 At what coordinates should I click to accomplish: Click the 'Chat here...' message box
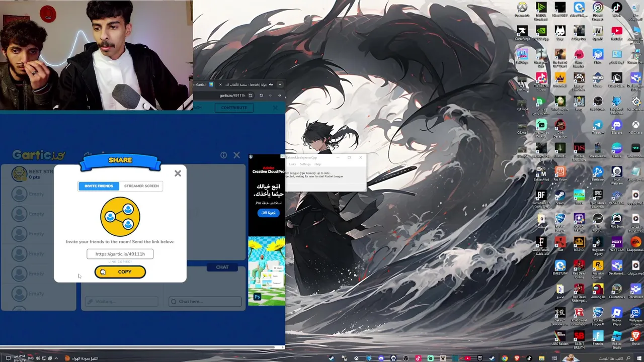point(205,301)
